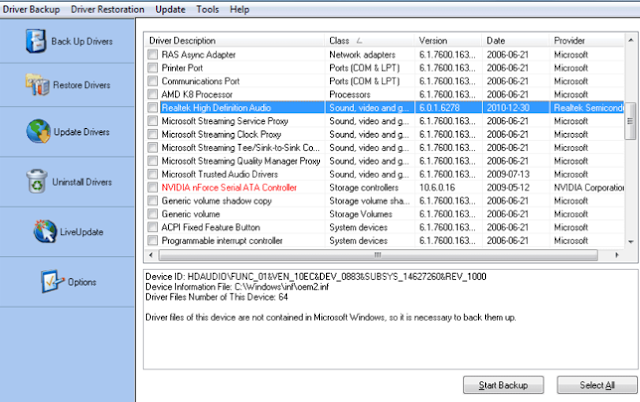
Task: Open the Driver Restoration menu
Action: click(x=107, y=9)
